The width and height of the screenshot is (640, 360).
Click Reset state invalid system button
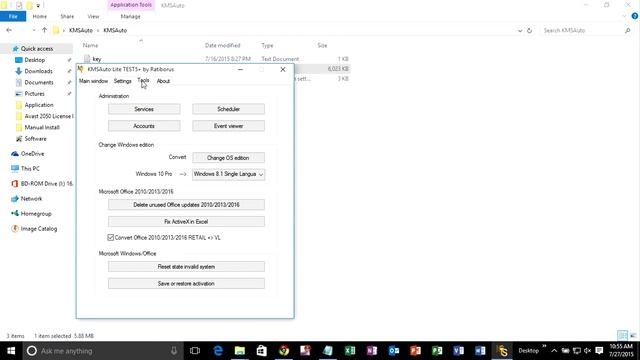[186, 267]
